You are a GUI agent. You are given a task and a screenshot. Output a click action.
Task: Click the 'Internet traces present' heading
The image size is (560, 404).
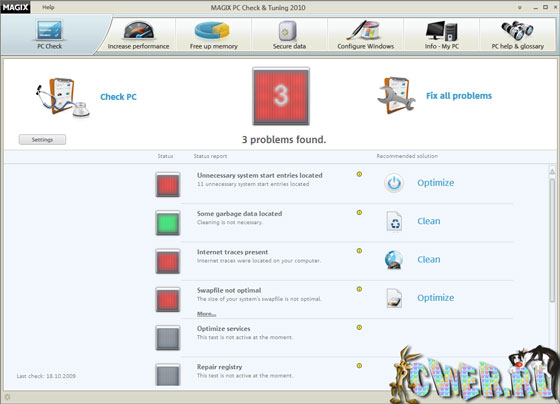point(232,252)
